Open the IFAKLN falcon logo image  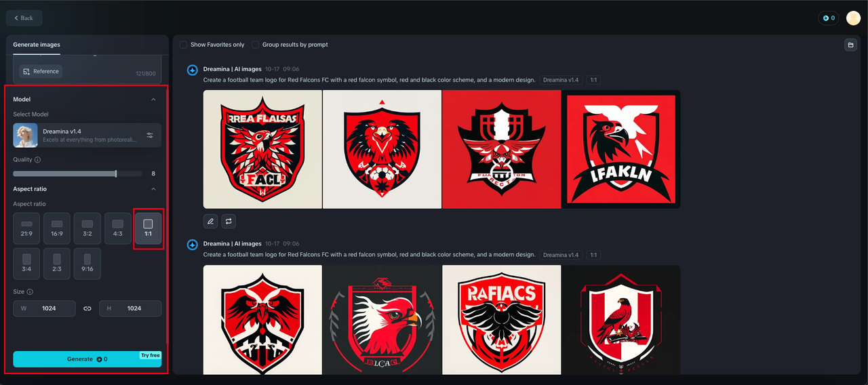click(620, 149)
